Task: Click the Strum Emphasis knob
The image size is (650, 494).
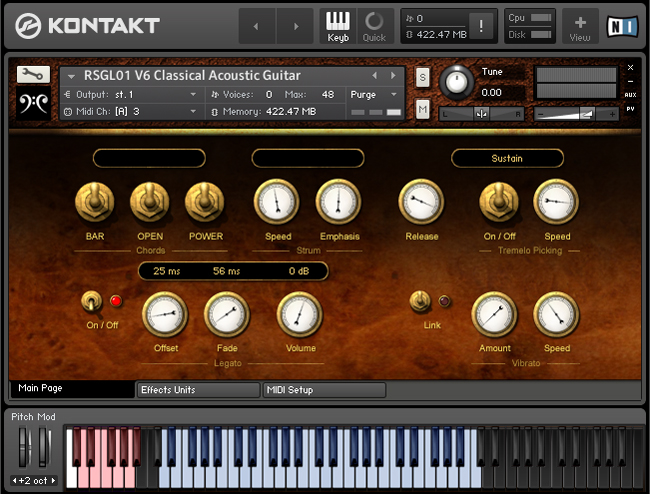Action: (x=338, y=202)
